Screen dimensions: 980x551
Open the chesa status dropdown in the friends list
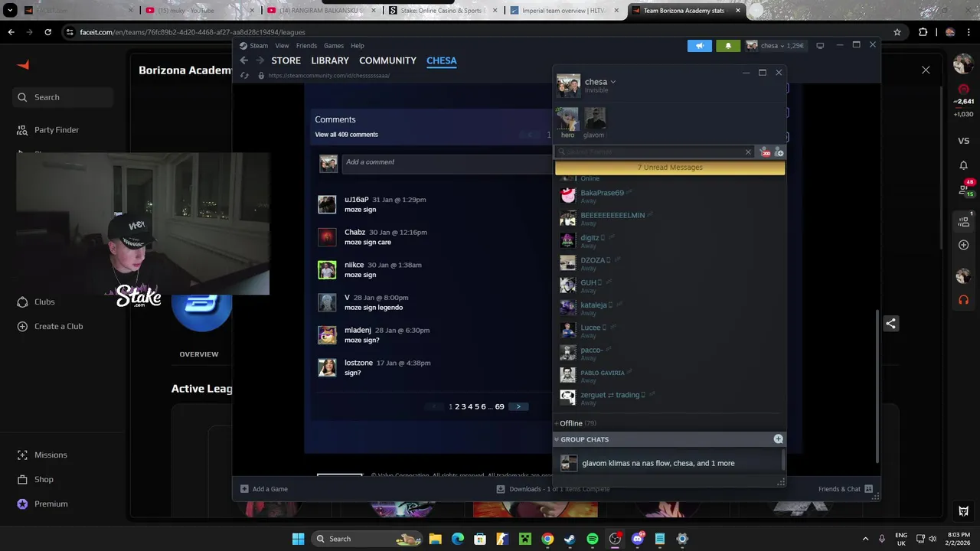pyautogui.click(x=612, y=82)
